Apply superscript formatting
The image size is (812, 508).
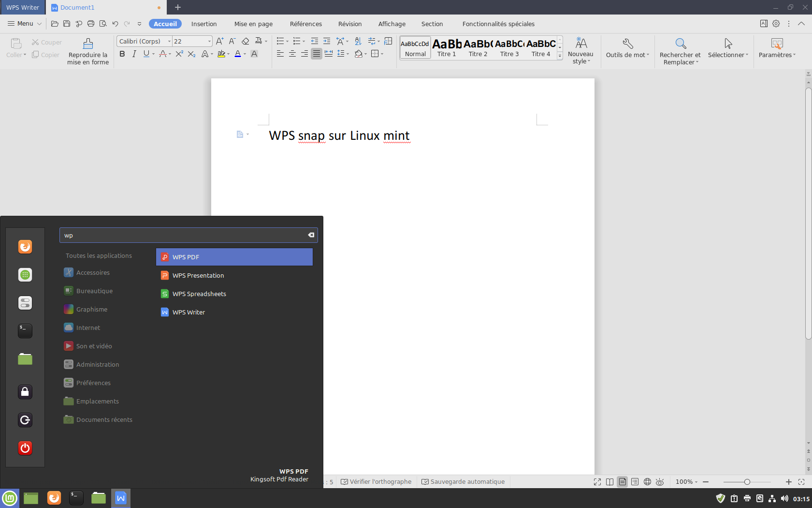click(179, 54)
